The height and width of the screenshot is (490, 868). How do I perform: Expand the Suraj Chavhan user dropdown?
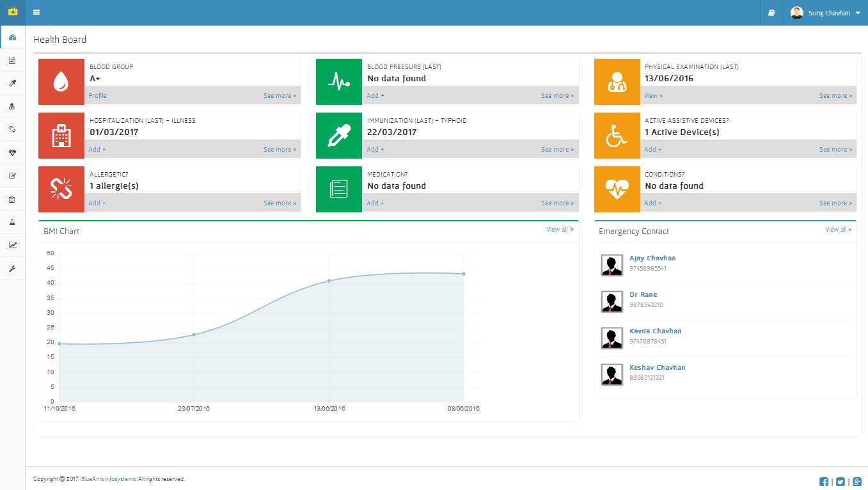click(x=825, y=13)
